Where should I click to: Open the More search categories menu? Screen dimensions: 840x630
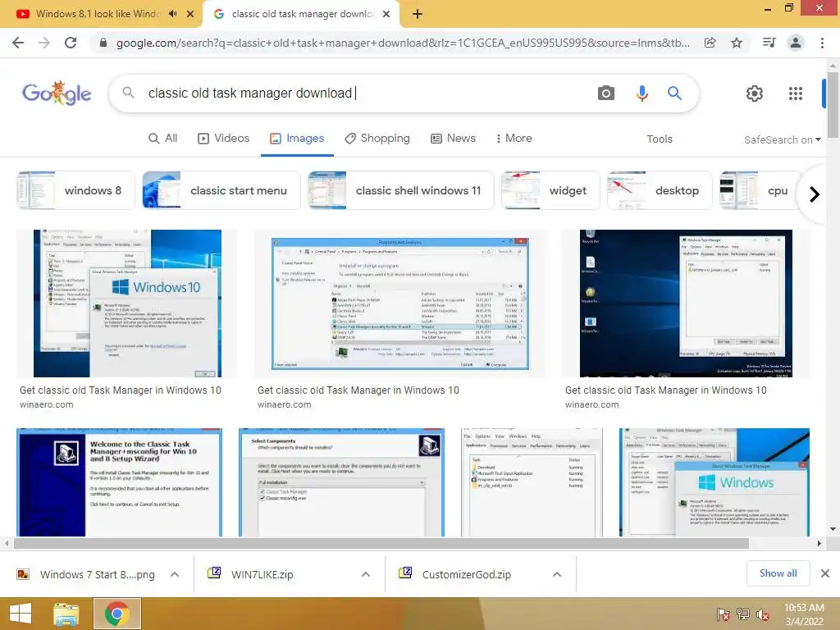point(514,138)
